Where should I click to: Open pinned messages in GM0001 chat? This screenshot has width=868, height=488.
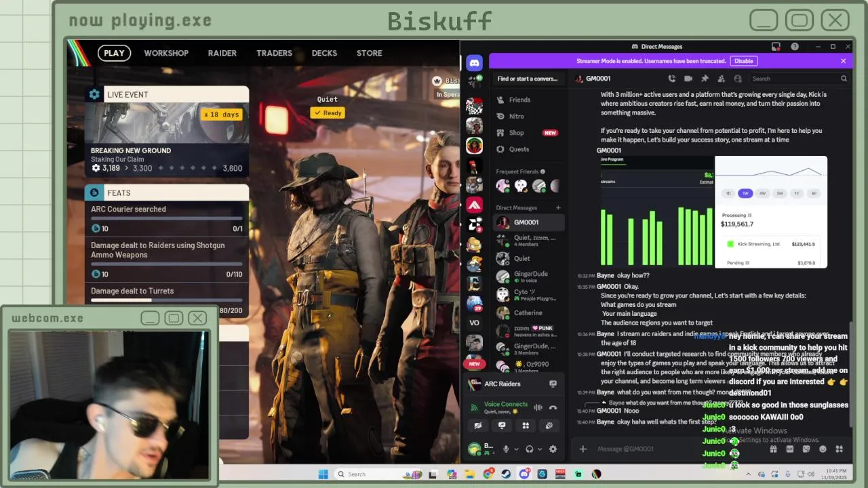pyautogui.click(x=705, y=79)
